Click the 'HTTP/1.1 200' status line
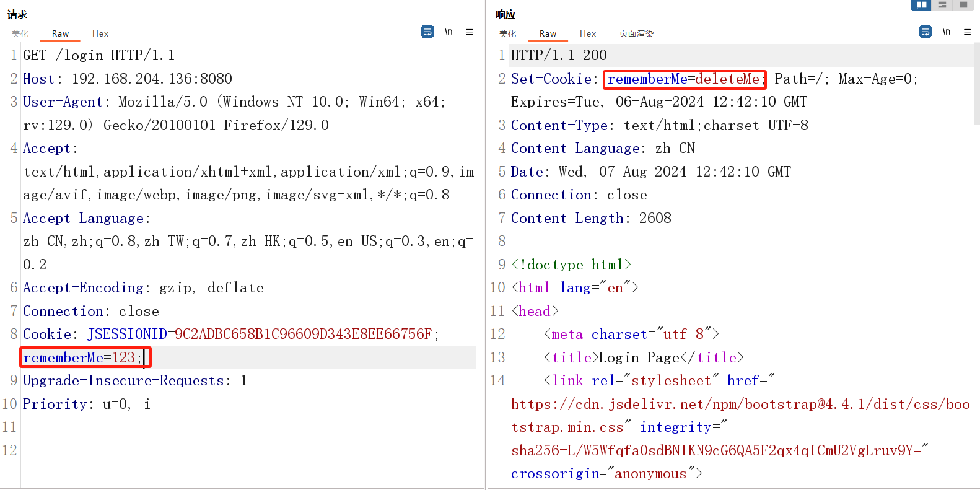 click(559, 55)
